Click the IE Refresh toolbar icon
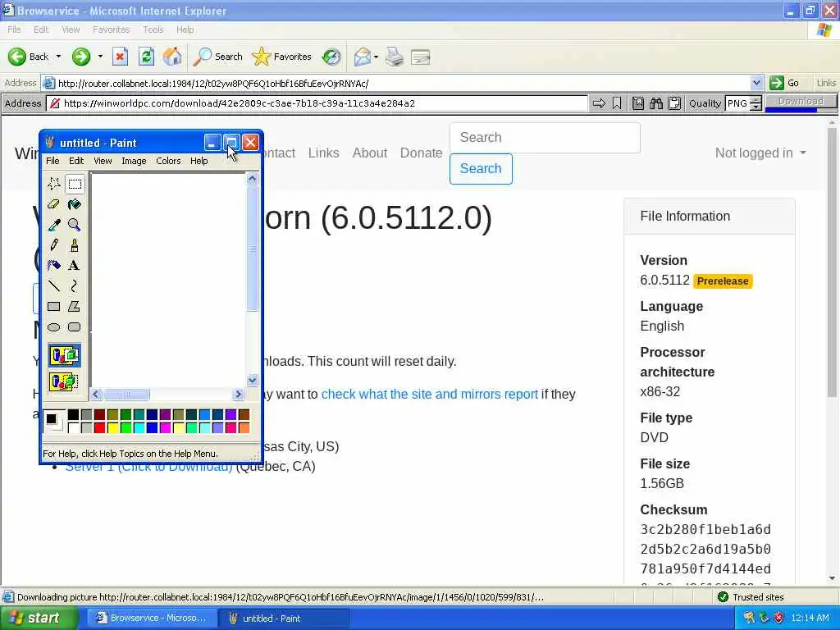This screenshot has width=840, height=630. pos(146,57)
